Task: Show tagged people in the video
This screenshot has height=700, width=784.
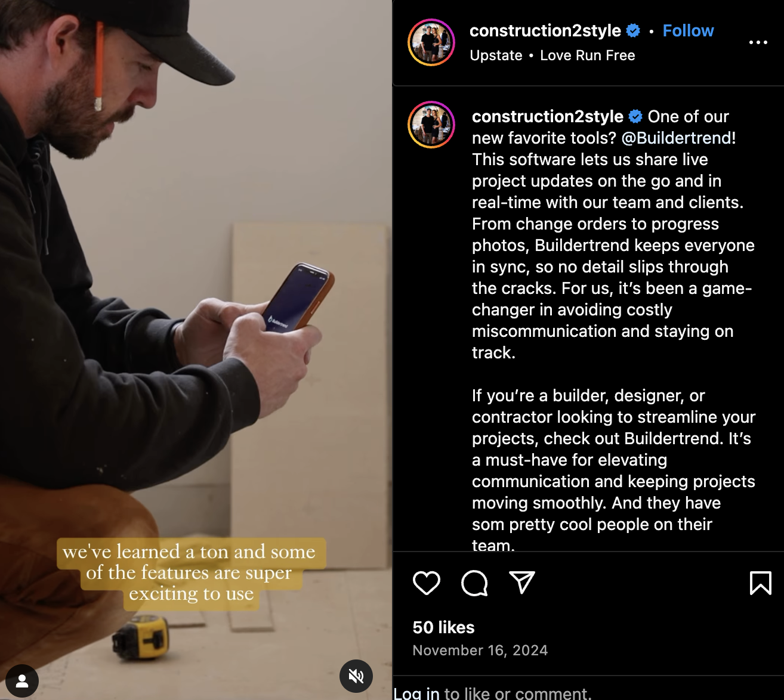Action: tap(22, 681)
